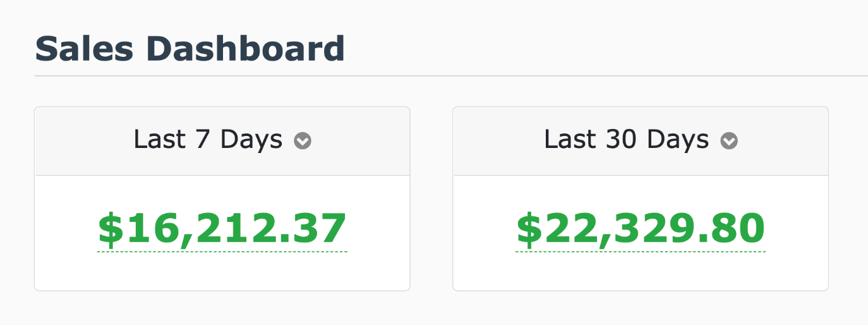Click the dotted underline beneath $22,329.80
Screen dimensions: 868x325
click(x=641, y=251)
